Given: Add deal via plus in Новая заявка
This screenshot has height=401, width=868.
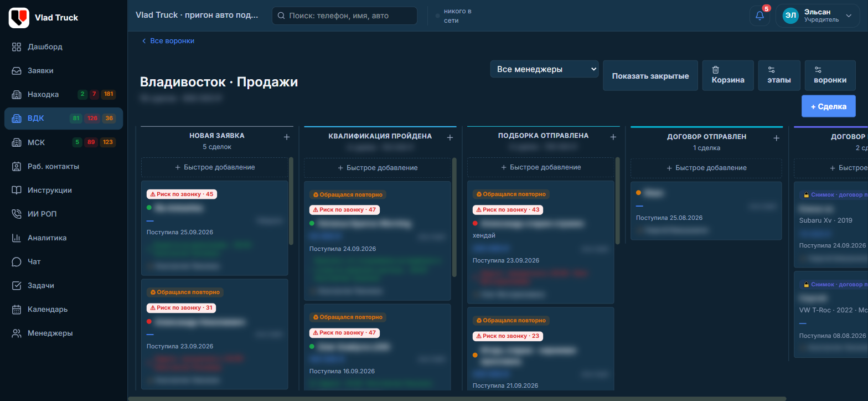Looking at the screenshot, I should (x=287, y=137).
